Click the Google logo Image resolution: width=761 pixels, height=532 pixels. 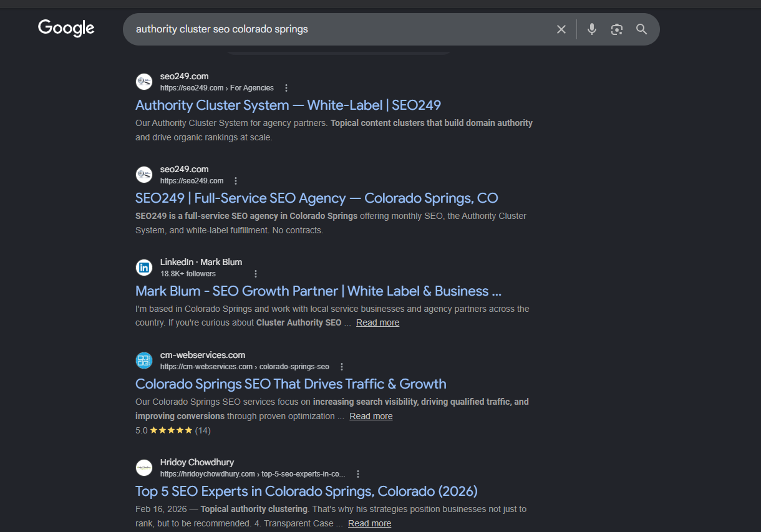coord(66,28)
